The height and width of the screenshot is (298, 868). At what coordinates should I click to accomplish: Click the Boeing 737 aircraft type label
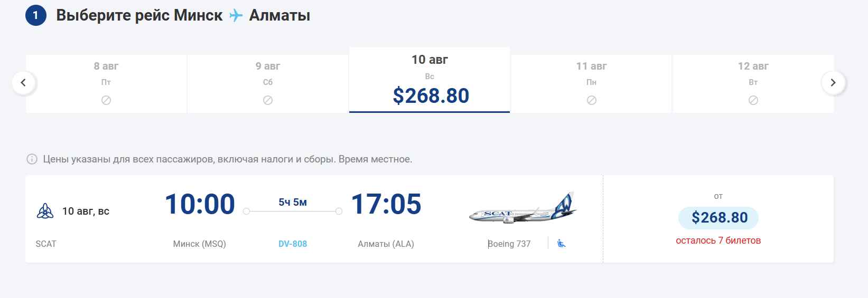(x=509, y=244)
